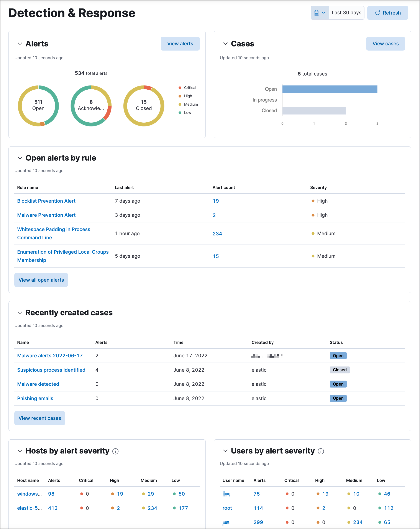The image size is (420, 529).
Task: Open the Malware alerts 2022-06-17 case
Action: coord(49,356)
